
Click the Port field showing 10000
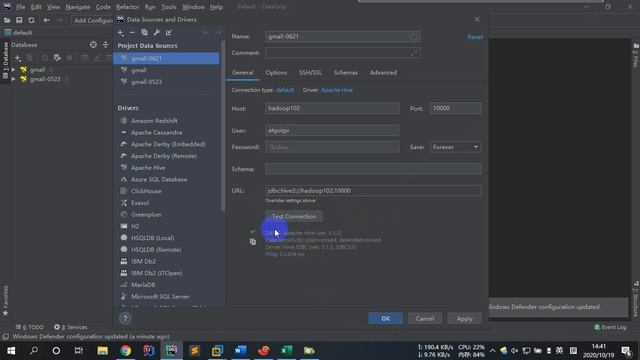coord(456,108)
